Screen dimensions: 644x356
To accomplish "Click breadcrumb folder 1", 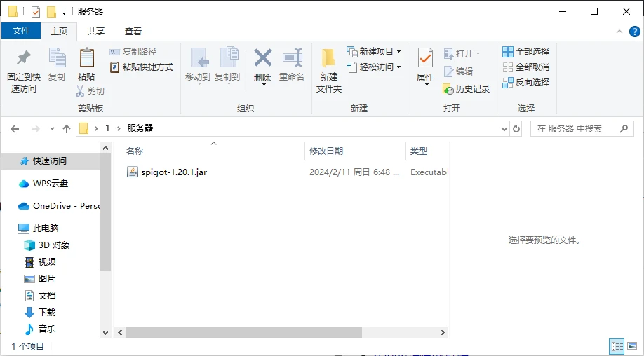I will tap(107, 128).
